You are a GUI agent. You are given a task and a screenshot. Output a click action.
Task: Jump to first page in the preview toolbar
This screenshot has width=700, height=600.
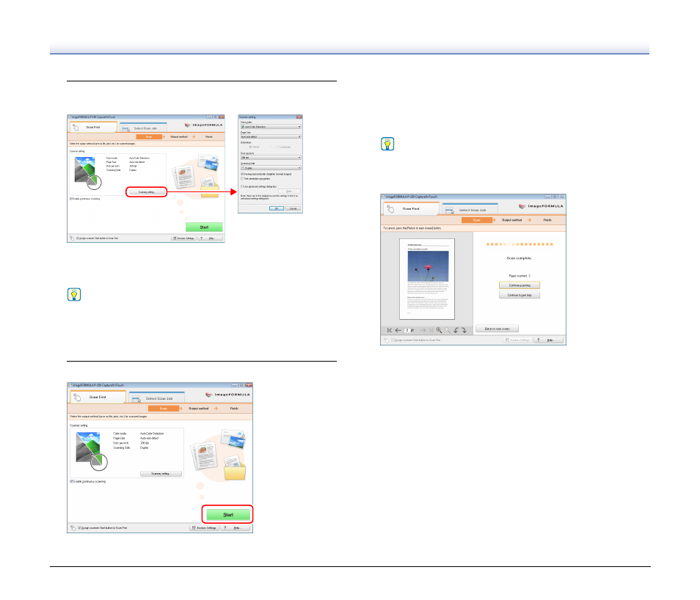coord(390,330)
